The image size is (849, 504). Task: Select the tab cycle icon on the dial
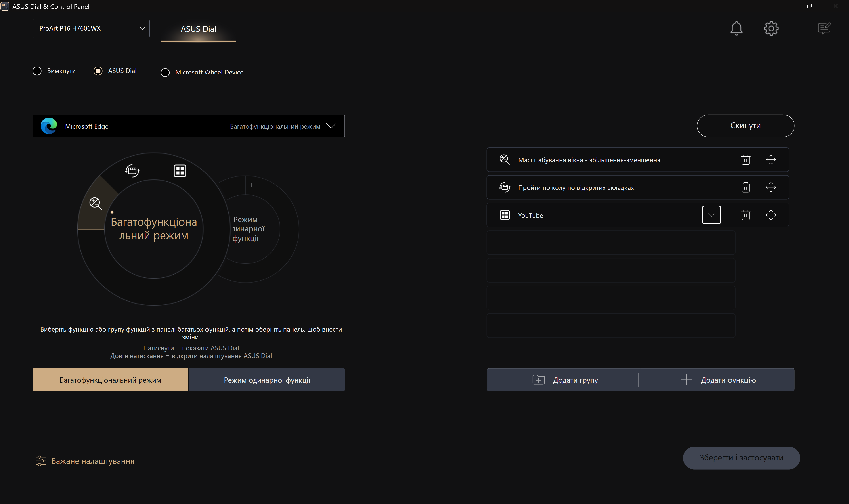click(x=132, y=170)
